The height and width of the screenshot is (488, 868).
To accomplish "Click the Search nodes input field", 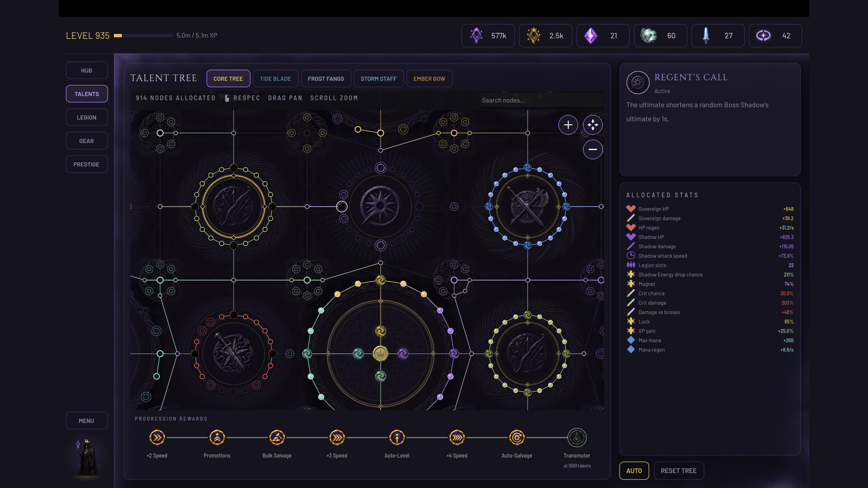I will pos(541,100).
